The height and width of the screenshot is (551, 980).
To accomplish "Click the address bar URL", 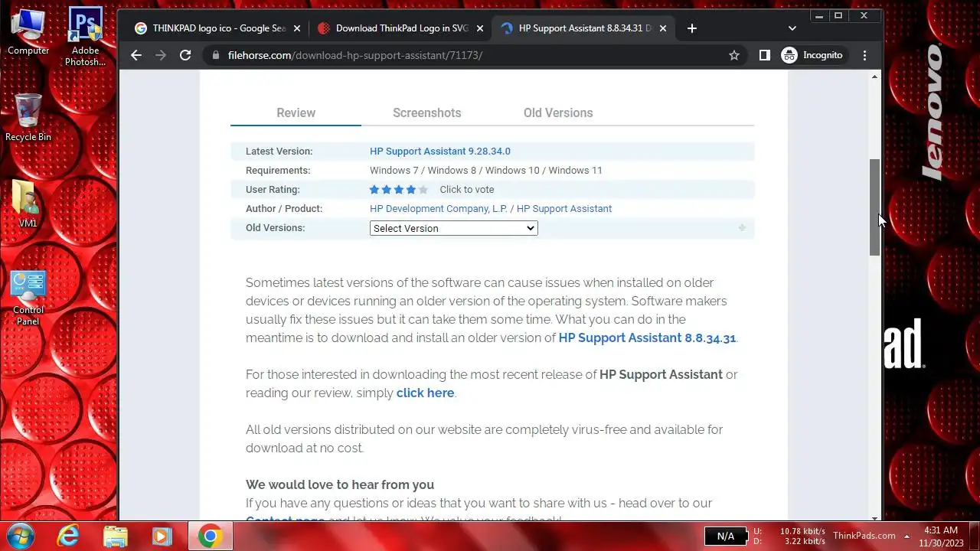I will (355, 55).
